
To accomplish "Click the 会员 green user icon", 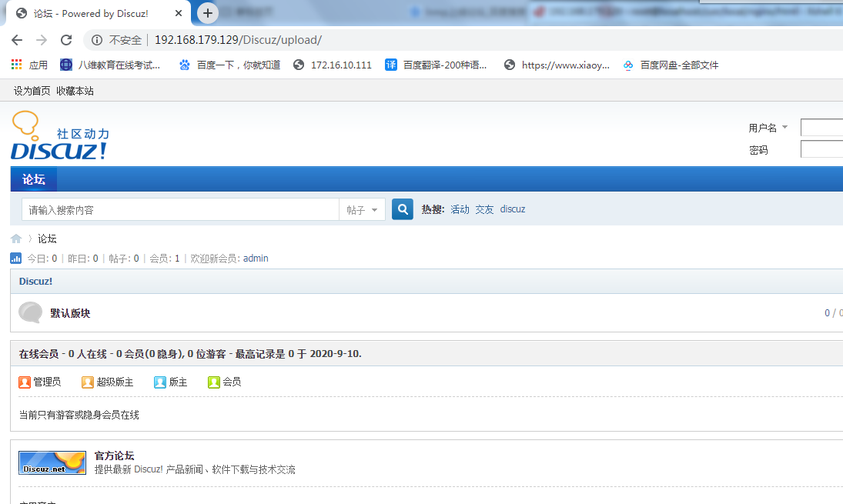I will (x=214, y=382).
